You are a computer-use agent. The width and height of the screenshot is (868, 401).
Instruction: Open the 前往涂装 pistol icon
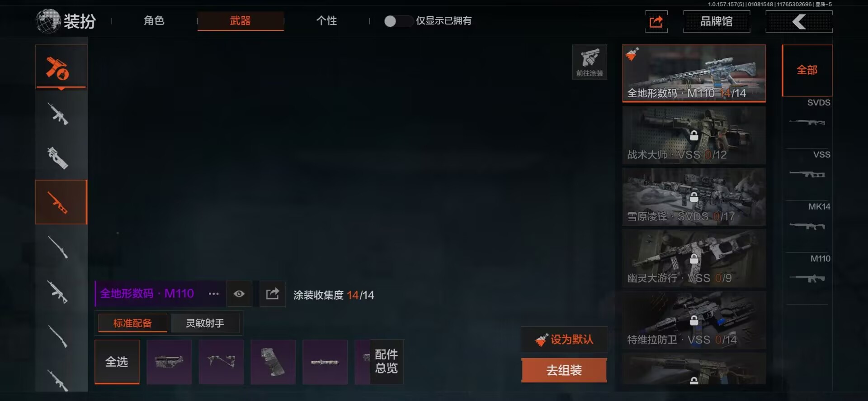point(590,62)
